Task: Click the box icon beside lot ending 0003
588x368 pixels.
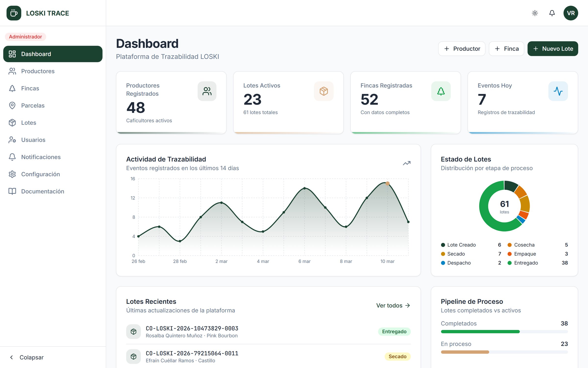Action: tap(134, 332)
